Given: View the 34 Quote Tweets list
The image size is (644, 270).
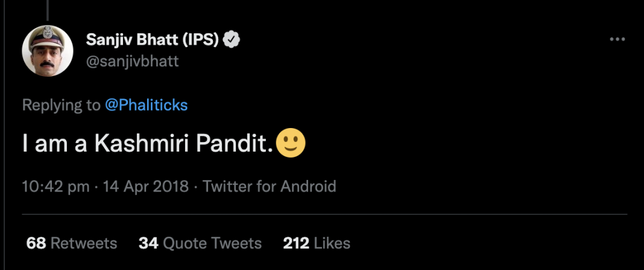Looking at the screenshot, I should (x=200, y=243).
